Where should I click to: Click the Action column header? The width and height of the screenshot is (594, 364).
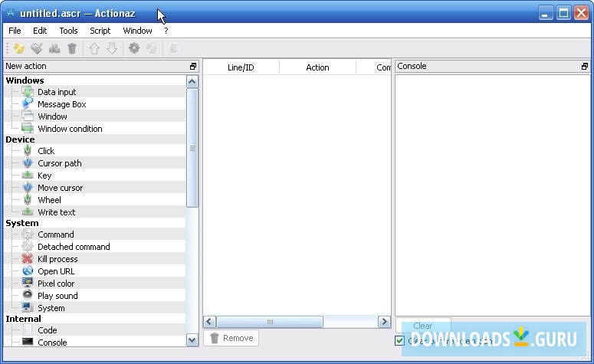pos(317,67)
